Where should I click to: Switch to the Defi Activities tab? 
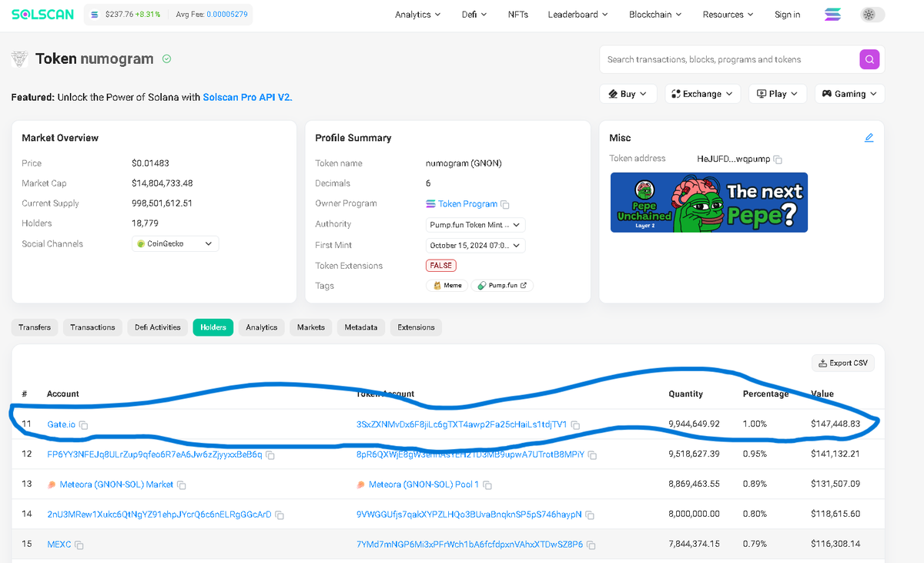coord(157,327)
